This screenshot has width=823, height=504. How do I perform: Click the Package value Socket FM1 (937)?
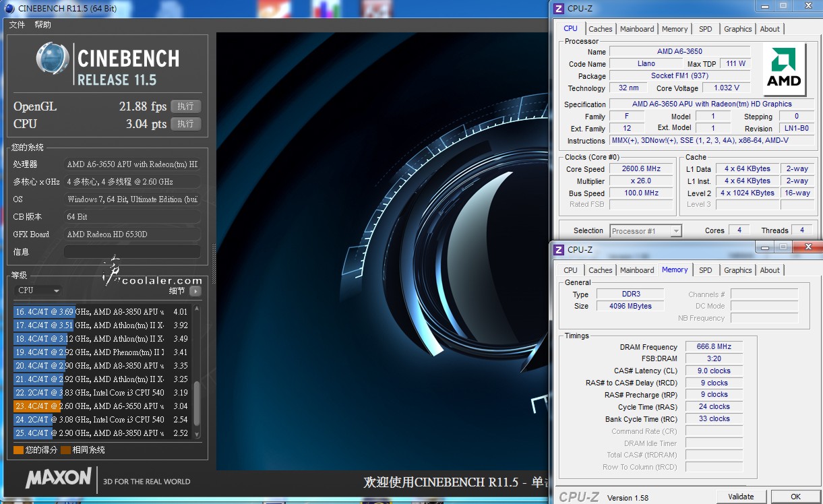click(x=679, y=75)
